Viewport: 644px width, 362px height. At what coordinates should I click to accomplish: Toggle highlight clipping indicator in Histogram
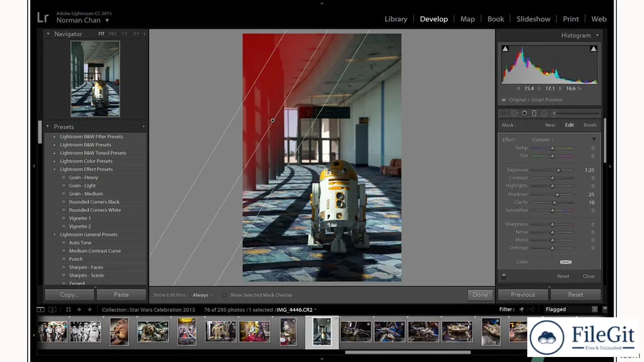pyautogui.click(x=594, y=49)
